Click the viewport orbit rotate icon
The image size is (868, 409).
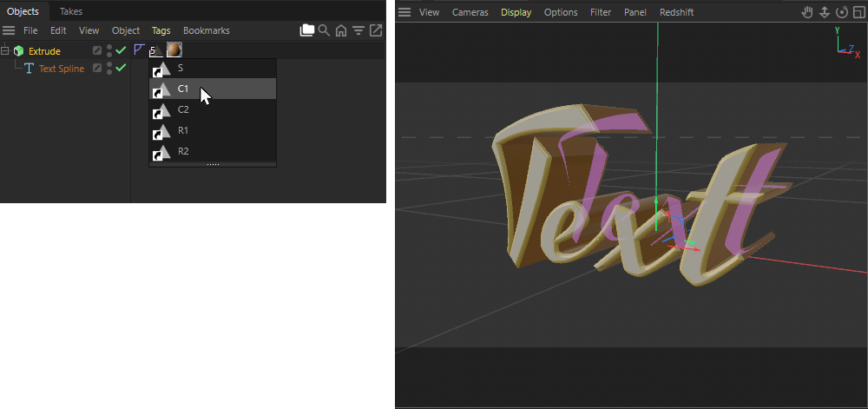click(x=842, y=12)
